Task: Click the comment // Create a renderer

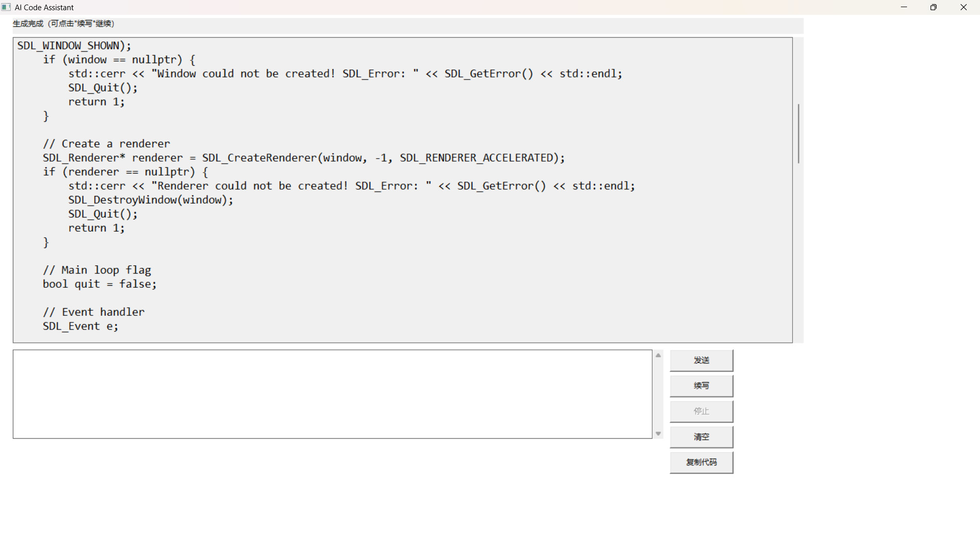Action: coord(106,143)
